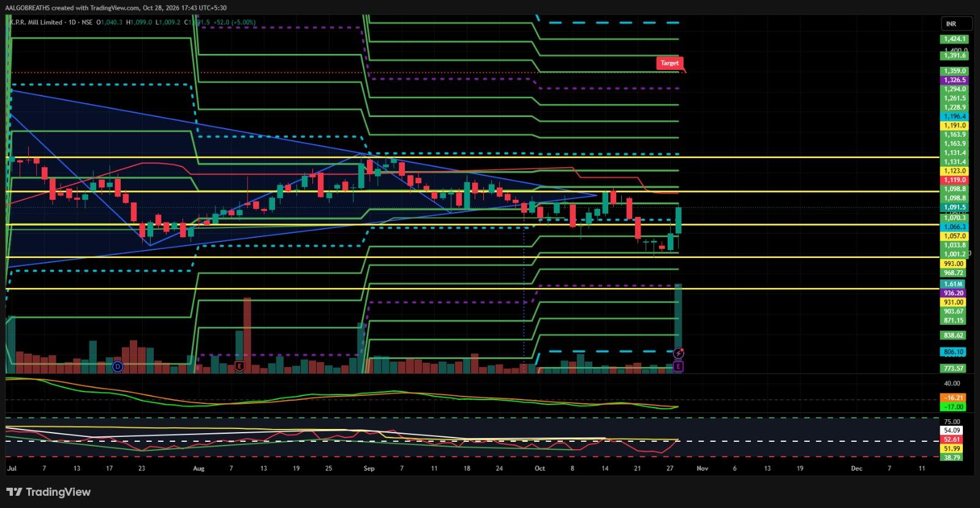Image resolution: width=980 pixels, height=508 pixels.
Task: Click the Nov date on time axis
Action: 702,468
